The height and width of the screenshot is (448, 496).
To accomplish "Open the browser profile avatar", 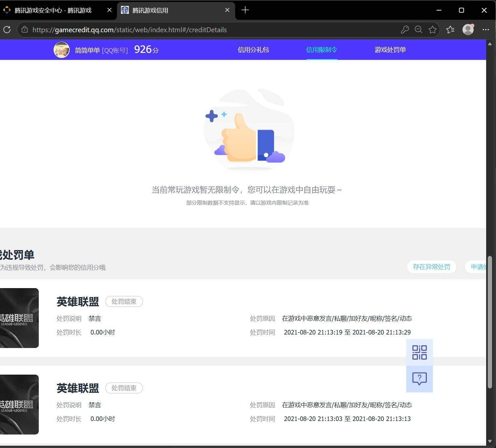I will click(468, 30).
